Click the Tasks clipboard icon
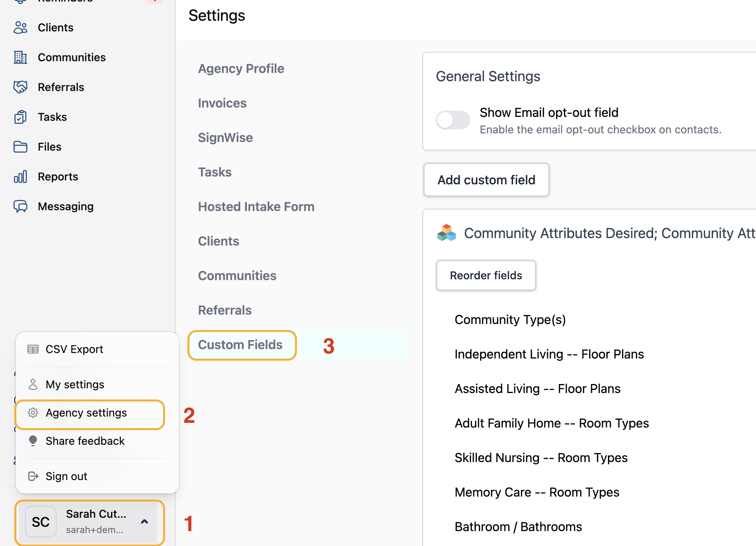The width and height of the screenshot is (756, 546). (20, 117)
